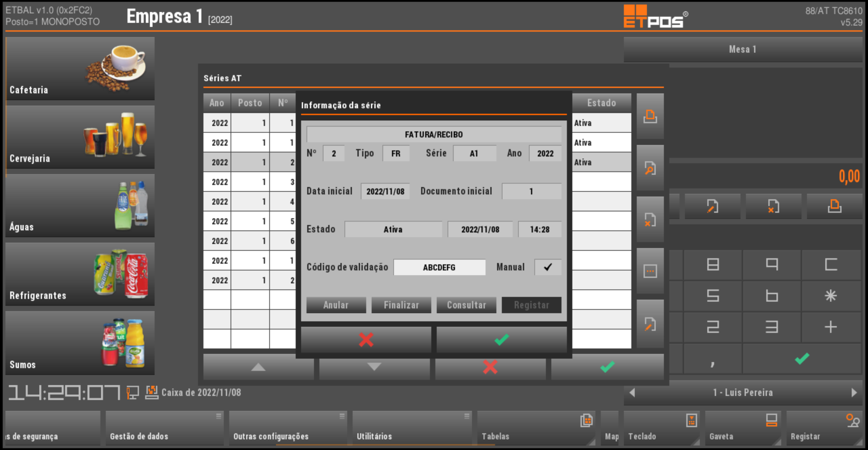Select the Ano field showing 2022
This screenshot has height=450, width=868.
point(545,153)
